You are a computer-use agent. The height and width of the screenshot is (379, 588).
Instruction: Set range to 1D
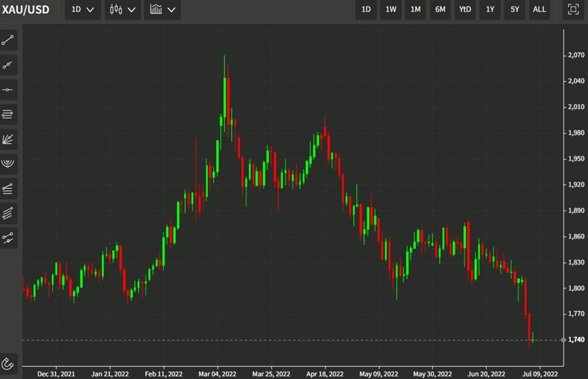pos(366,9)
